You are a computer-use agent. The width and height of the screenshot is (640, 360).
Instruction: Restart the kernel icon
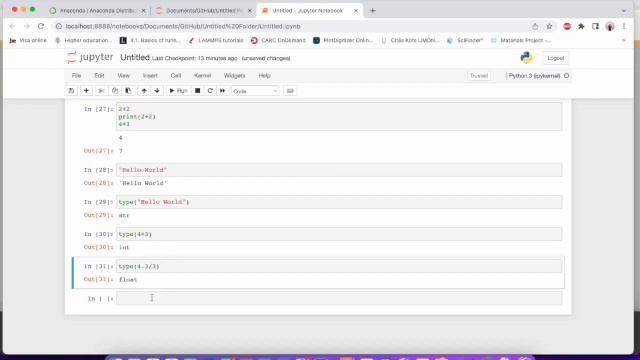[x=210, y=91]
